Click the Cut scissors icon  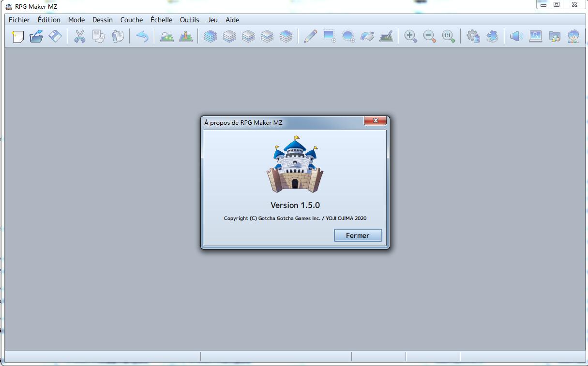pos(79,36)
